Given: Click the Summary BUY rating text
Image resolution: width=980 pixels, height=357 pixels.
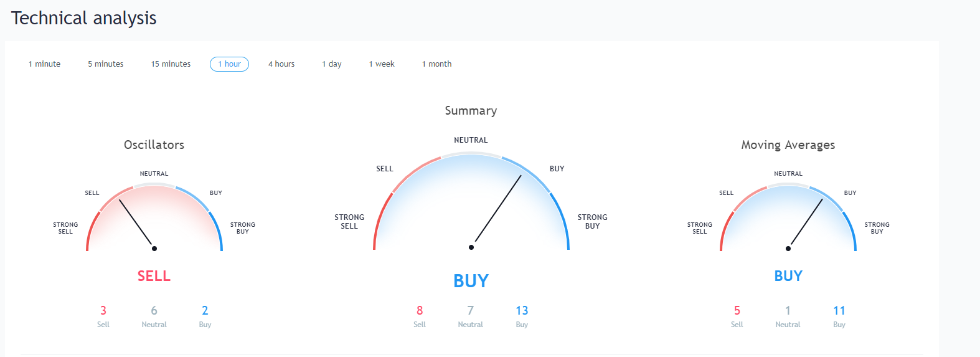Looking at the screenshot, I should coord(471,281).
